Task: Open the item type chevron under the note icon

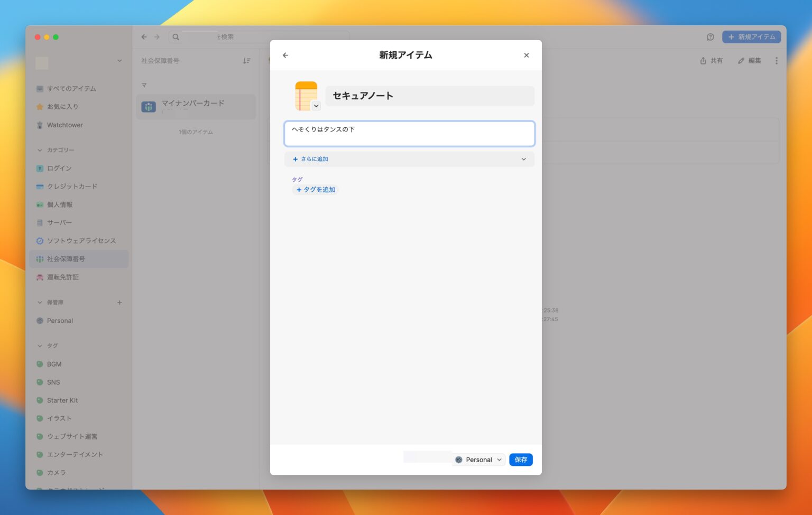Action: (317, 106)
